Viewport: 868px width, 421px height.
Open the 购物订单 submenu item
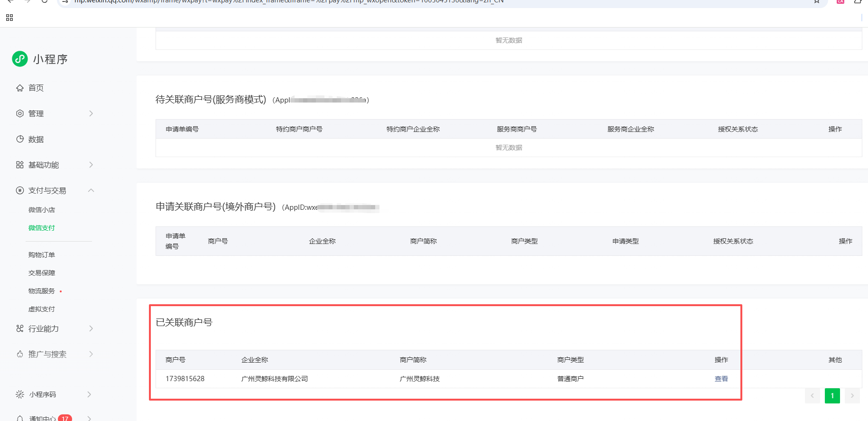pyautogui.click(x=42, y=255)
